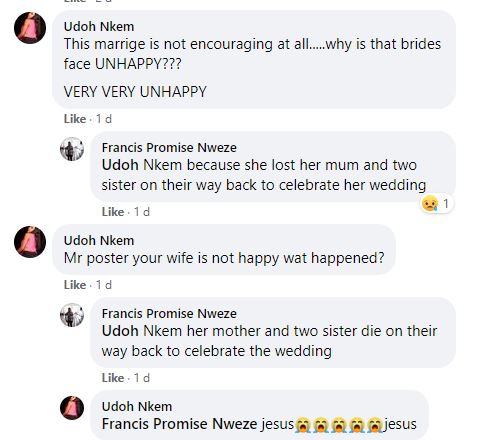Viewport: 482px width, 440px height.
Task: Click the tagged 'Francis Promise Nweze' mention in the last reply
Action: 180,424
